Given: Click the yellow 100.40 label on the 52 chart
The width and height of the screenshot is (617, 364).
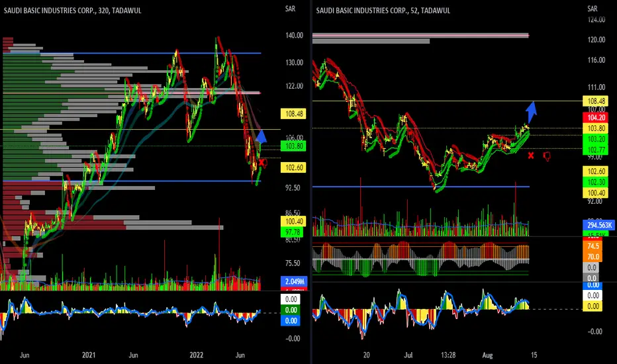Looking at the screenshot, I should [x=596, y=193].
